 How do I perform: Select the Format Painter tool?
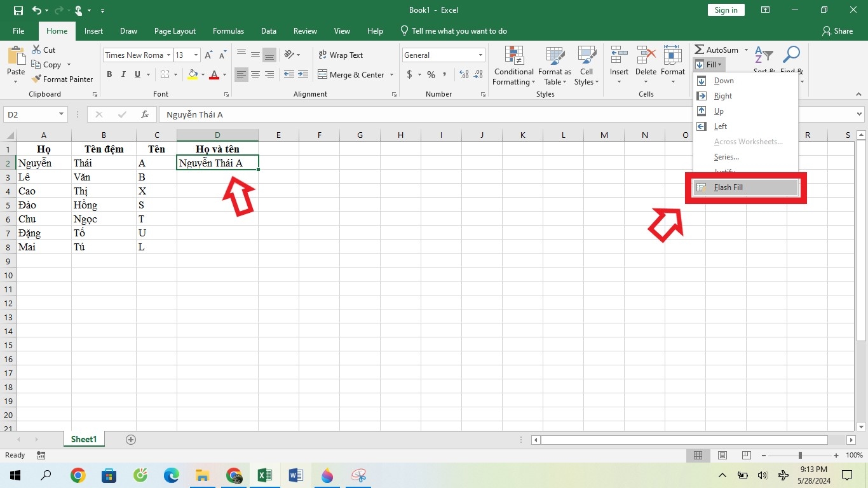[x=62, y=79]
